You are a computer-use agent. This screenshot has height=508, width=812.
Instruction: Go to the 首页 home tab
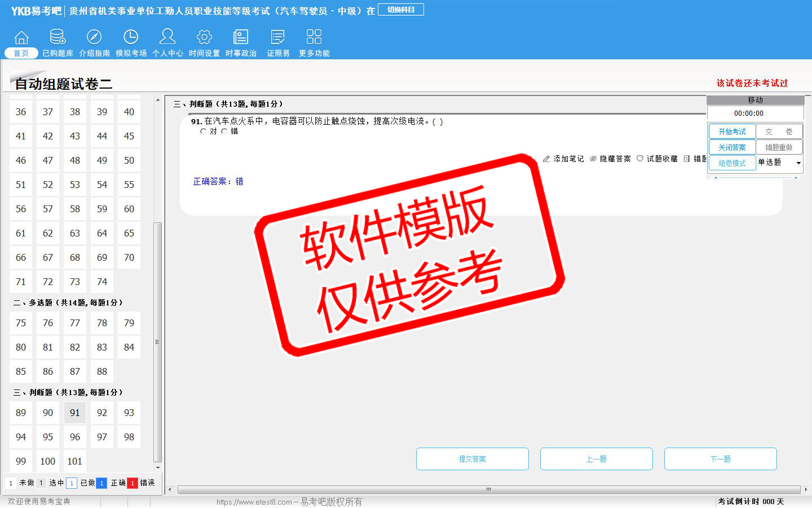click(x=21, y=53)
